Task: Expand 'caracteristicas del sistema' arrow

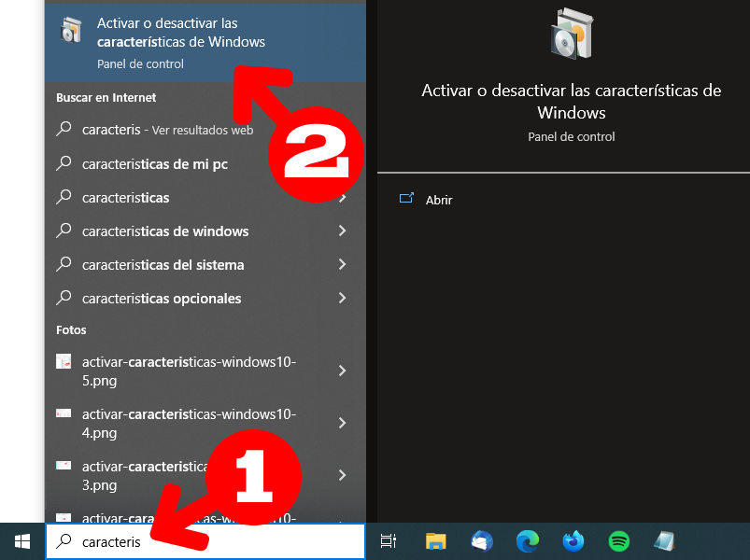Action: coord(343,264)
